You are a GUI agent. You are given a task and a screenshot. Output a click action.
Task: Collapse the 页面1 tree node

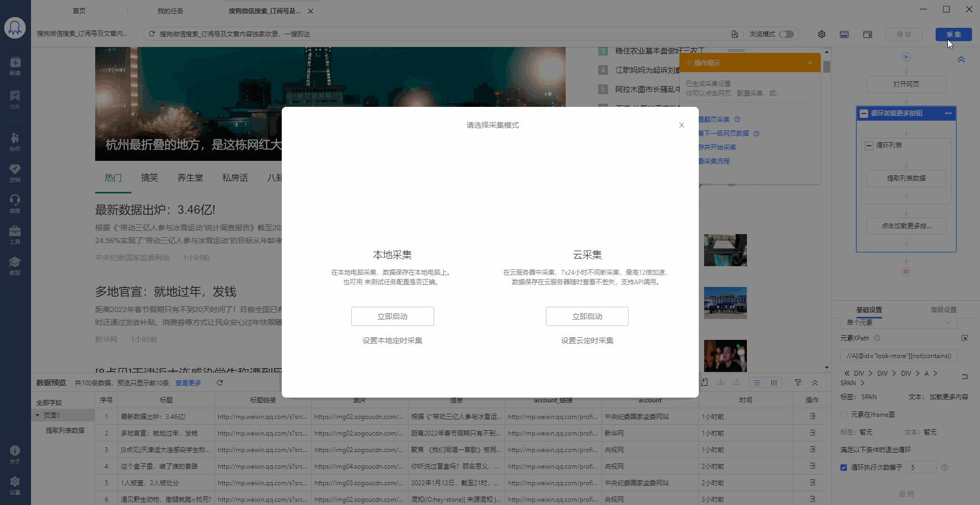click(x=37, y=415)
